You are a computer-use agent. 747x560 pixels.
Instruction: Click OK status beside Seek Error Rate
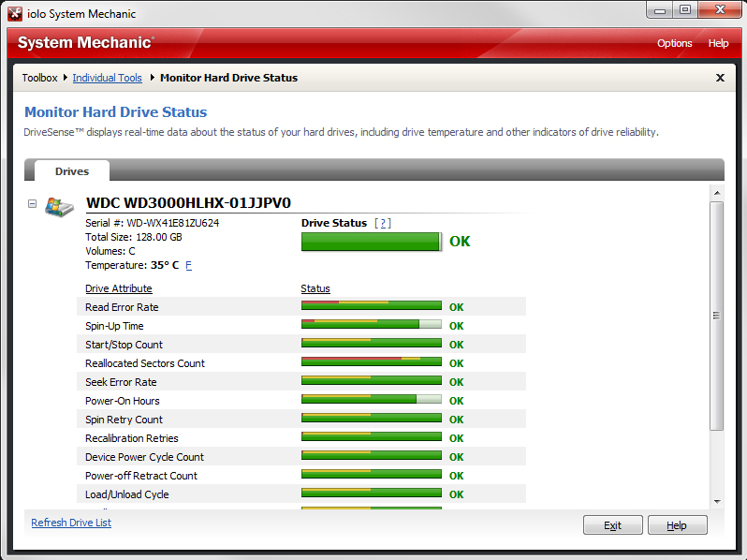click(457, 382)
